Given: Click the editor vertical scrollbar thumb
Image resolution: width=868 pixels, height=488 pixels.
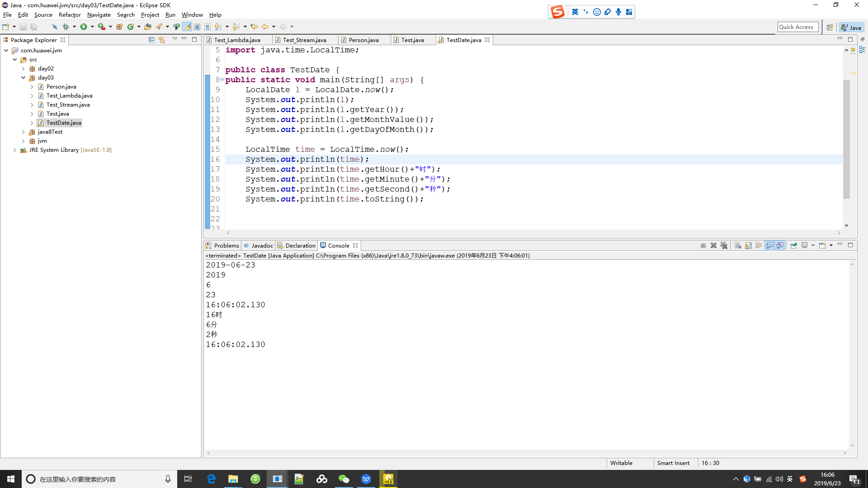Looking at the screenshot, I should click(846, 140).
